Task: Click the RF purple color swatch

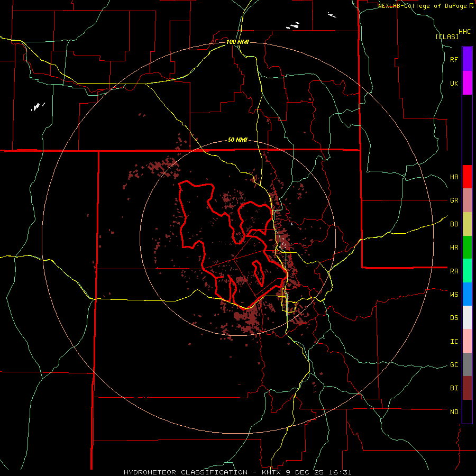Action: coord(467,59)
